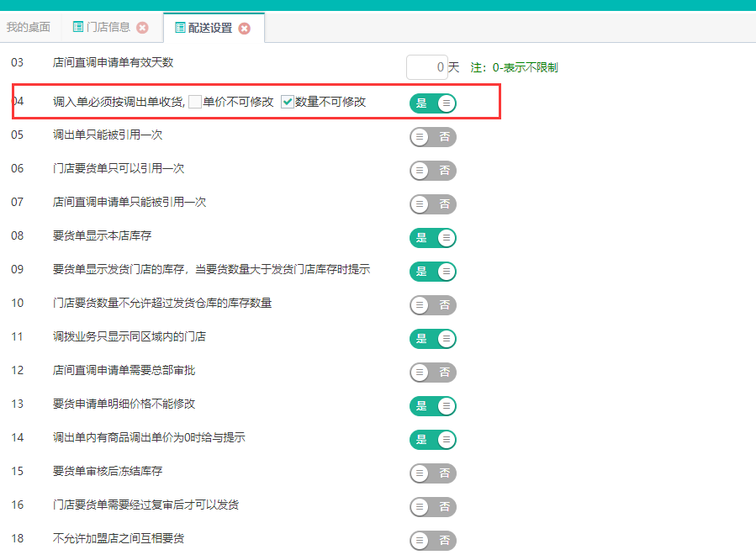This screenshot has width=756, height=555.
Task: Uncheck the 数量不可修改 checkbox
Action: coord(287,102)
